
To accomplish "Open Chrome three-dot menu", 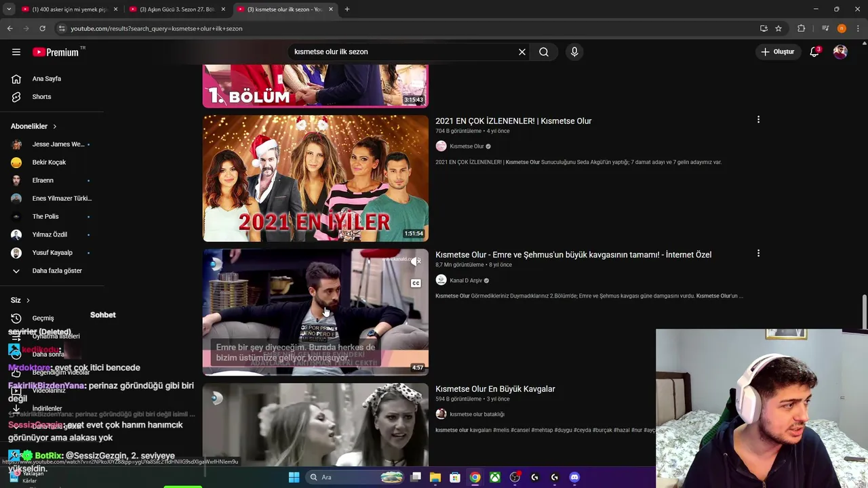I will pyautogui.click(x=858, y=28).
